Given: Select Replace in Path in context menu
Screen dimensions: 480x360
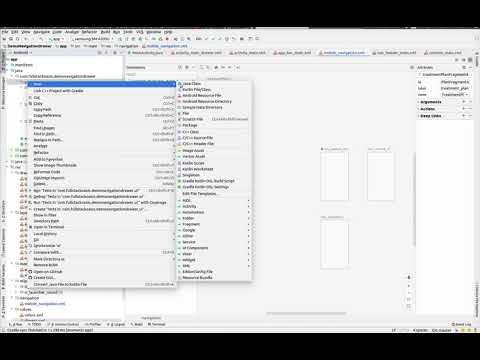Looking at the screenshot, I should (x=101, y=140).
